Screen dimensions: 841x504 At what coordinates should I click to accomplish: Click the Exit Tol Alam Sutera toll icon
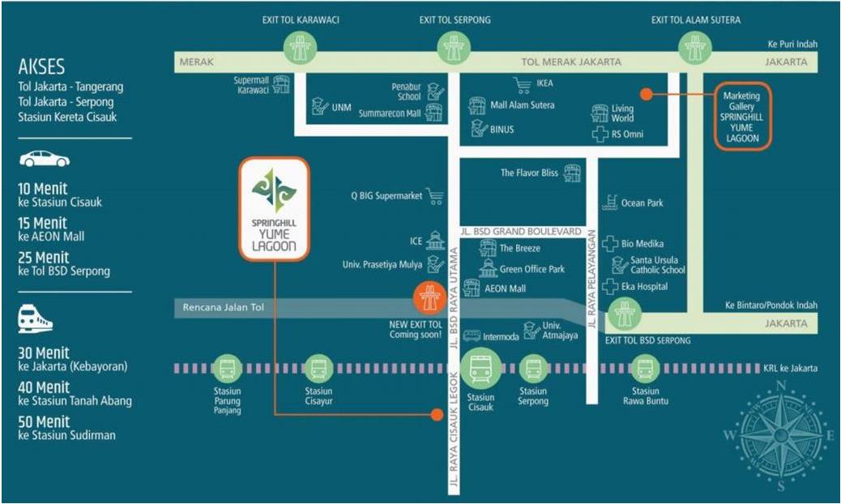coord(695,48)
